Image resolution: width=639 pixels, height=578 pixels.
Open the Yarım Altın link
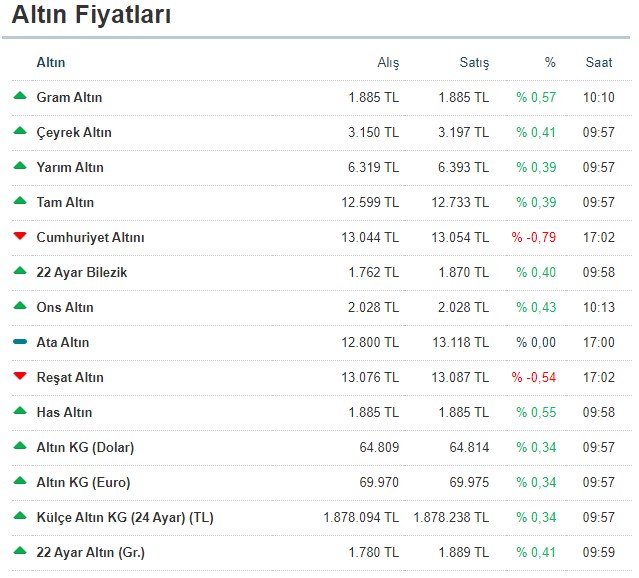tap(70, 168)
